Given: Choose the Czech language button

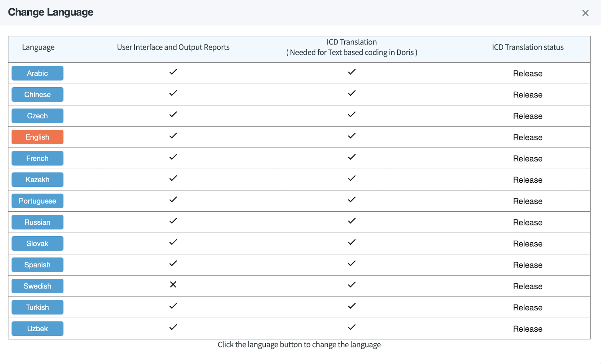Looking at the screenshot, I should coord(37,116).
